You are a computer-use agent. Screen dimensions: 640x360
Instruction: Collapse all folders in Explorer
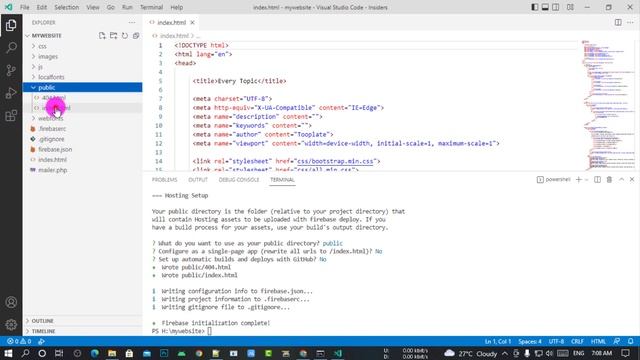tap(136, 36)
